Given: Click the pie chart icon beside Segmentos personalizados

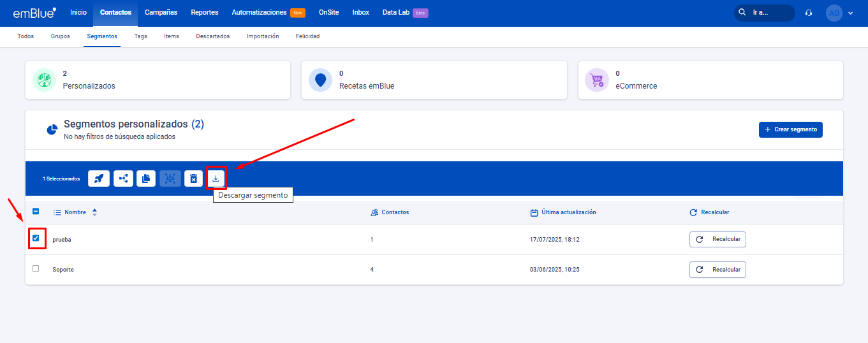Looking at the screenshot, I should coord(52,130).
